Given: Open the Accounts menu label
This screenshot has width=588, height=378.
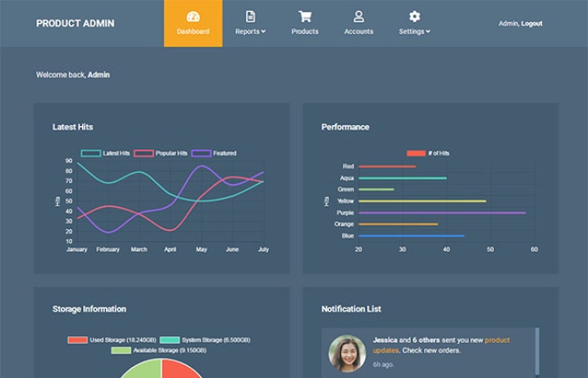Looking at the screenshot, I should click(x=359, y=32).
